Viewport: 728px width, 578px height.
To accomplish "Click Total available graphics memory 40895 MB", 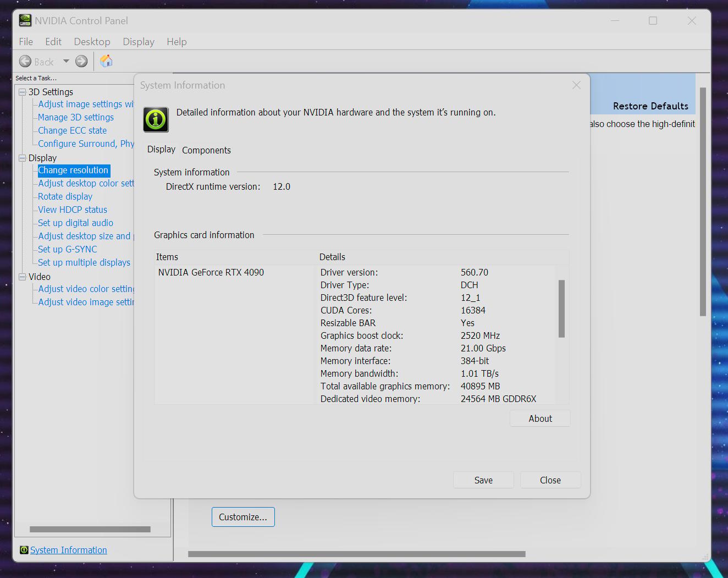I will [480, 386].
